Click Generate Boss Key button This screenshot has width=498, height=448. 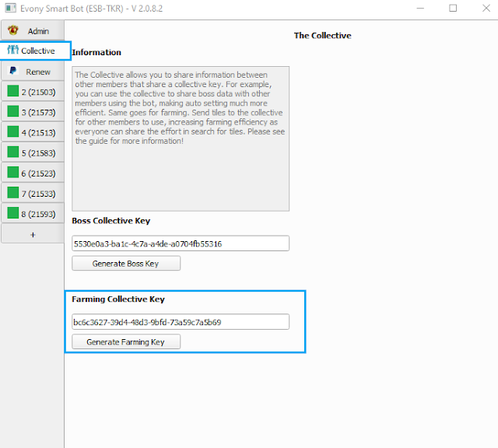126,263
